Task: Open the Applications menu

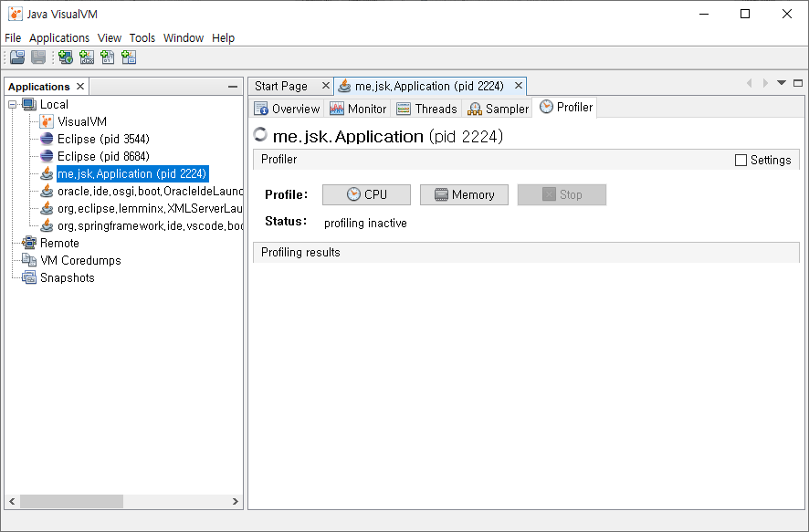Action: [59, 38]
